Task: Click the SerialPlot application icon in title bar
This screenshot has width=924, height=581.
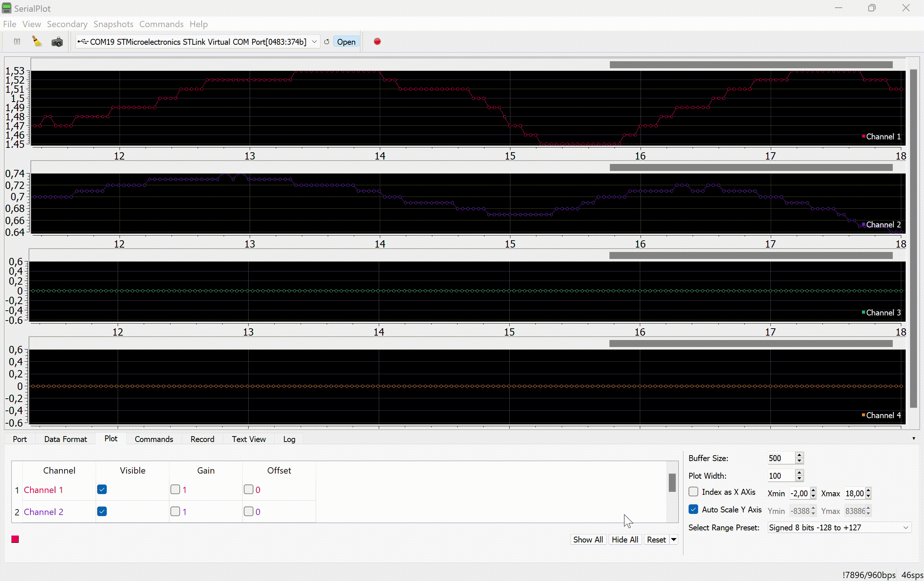Action: [7, 8]
